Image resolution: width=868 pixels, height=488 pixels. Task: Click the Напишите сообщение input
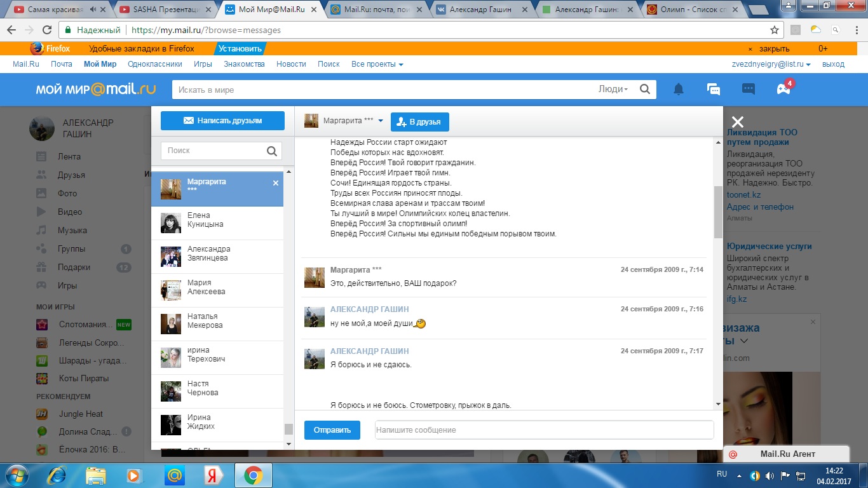click(544, 430)
